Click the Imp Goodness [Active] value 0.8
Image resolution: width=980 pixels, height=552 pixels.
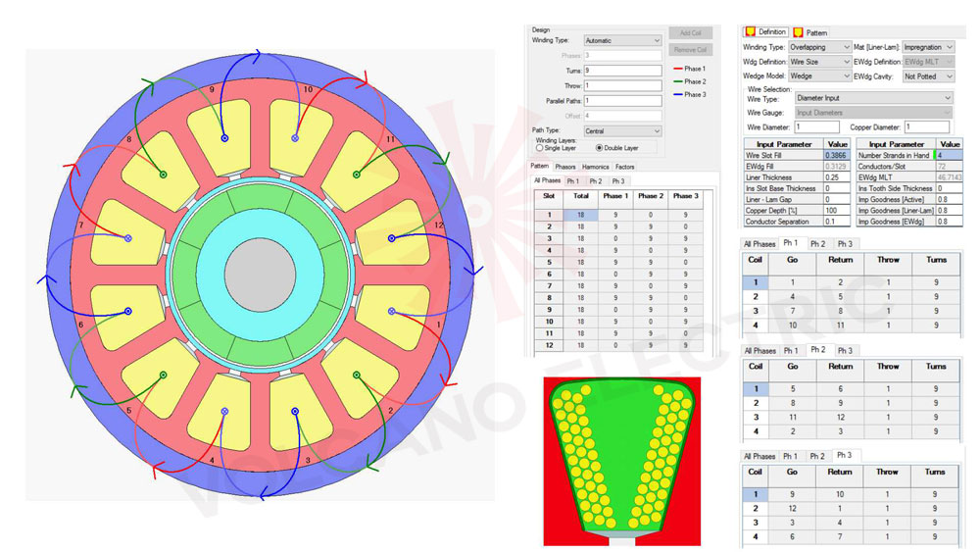[x=950, y=199]
